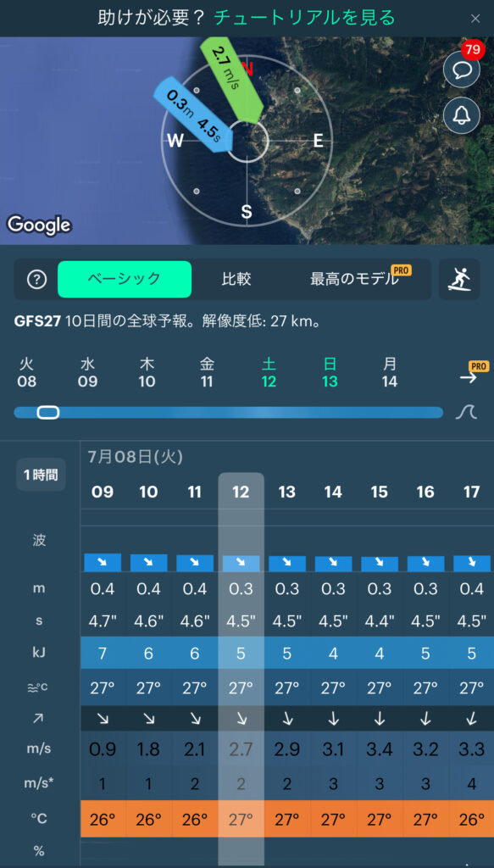Open the tide curve icon beside the slider
494x868 pixels.
pos(466,412)
